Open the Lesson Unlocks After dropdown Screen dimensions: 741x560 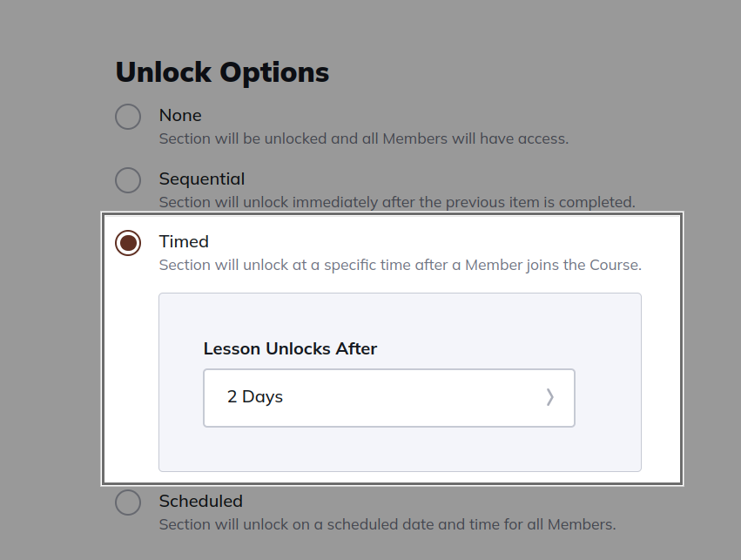pyautogui.click(x=388, y=397)
